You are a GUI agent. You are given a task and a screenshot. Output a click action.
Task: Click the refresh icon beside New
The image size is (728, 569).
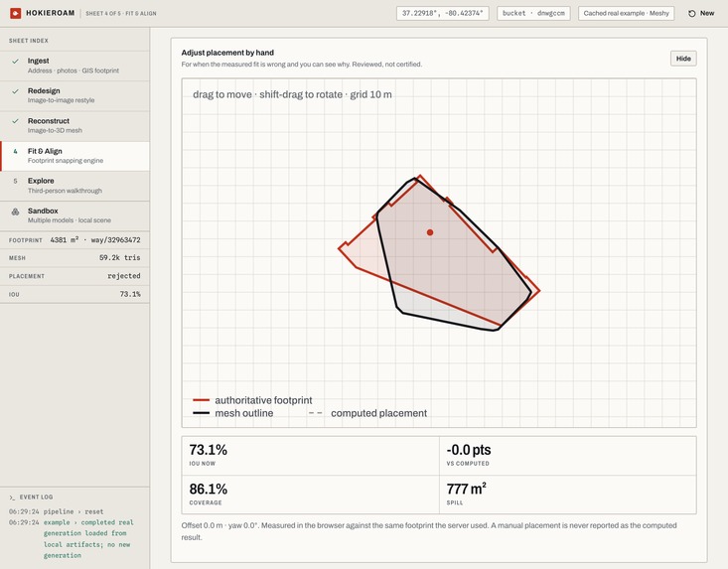(x=692, y=14)
